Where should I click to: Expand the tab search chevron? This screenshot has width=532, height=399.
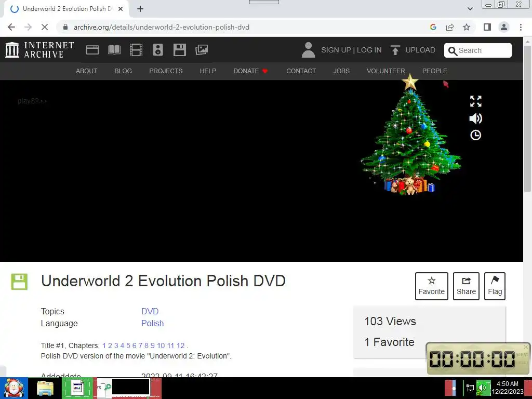point(470,9)
